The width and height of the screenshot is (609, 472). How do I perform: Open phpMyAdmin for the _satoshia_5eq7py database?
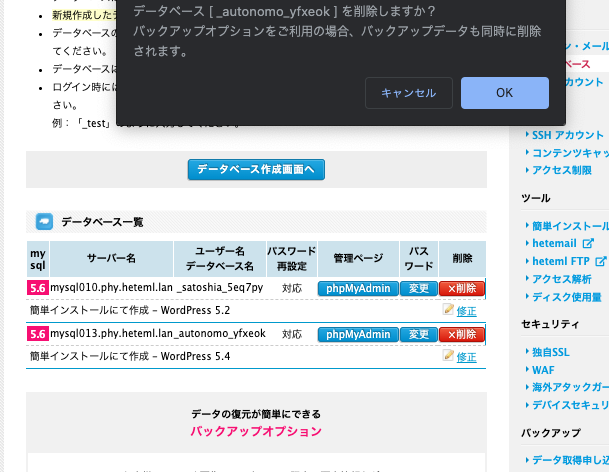point(357,288)
